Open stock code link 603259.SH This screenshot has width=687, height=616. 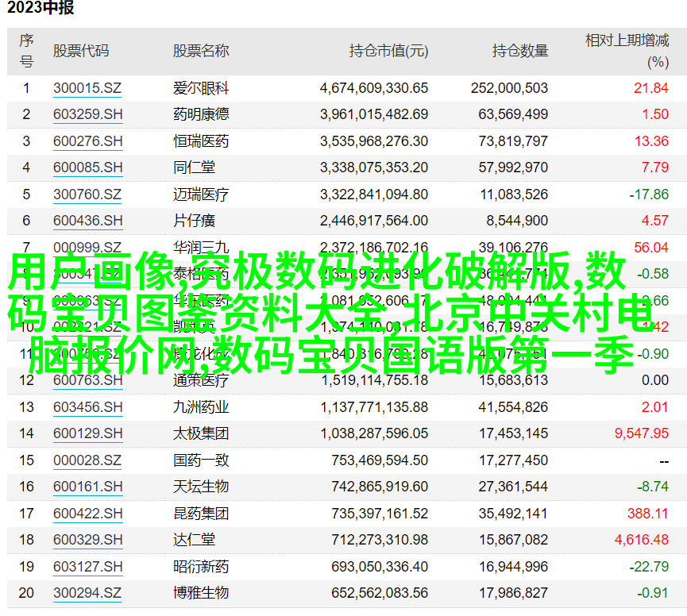click(x=87, y=114)
